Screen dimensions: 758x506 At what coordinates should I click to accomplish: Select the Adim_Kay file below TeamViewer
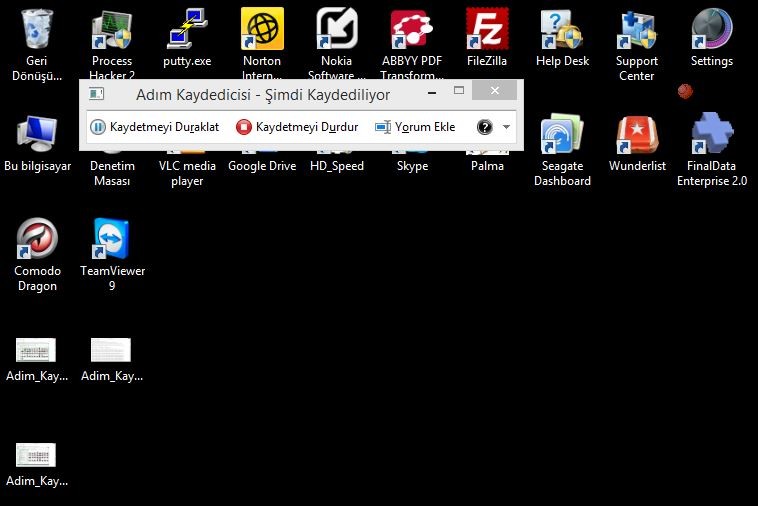tap(111, 350)
